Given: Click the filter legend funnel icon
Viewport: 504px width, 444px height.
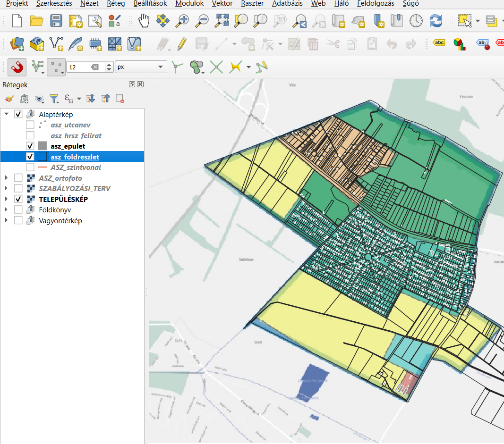Looking at the screenshot, I should (x=54, y=99).
